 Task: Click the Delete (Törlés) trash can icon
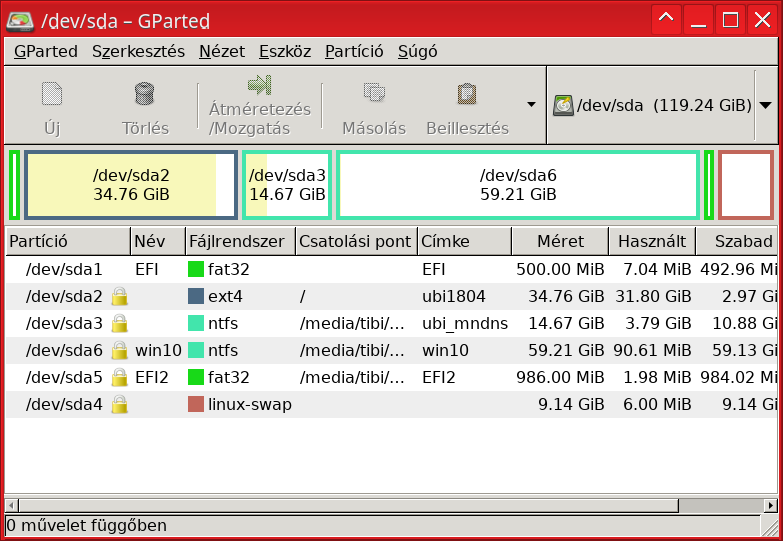pyautogui.click(x=145, y=94)
